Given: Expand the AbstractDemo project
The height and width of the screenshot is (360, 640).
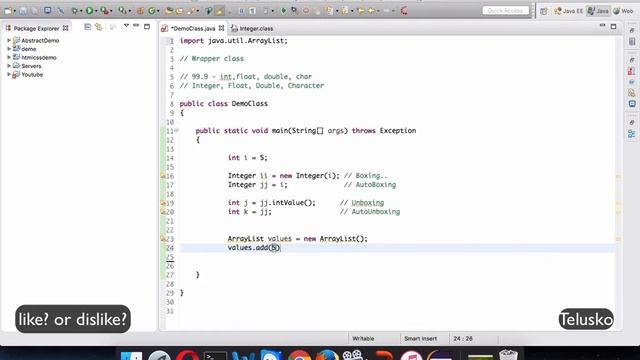Looking at the screenshot, I should [x=9, y=40].
